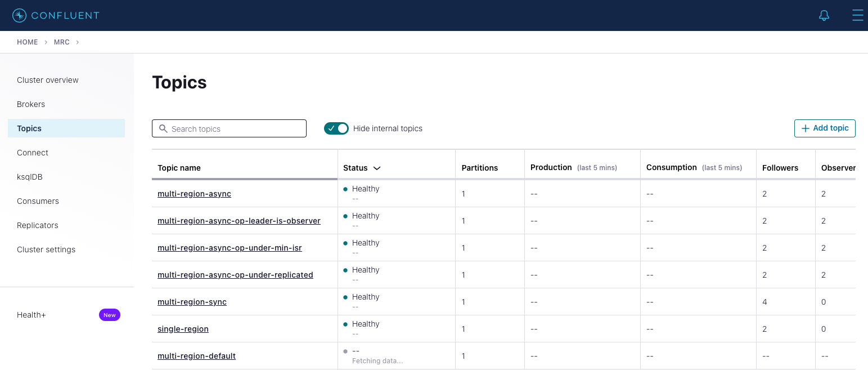Click the Topic name column header
Image resolution: width=868 pixels, height=370 pixels.
tap(179, 168)
